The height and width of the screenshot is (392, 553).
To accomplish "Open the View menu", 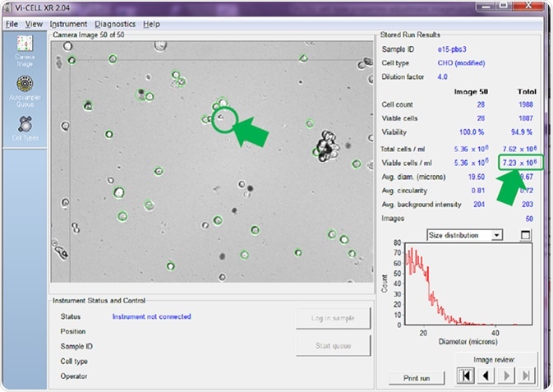I will click(x=34, y=24).
